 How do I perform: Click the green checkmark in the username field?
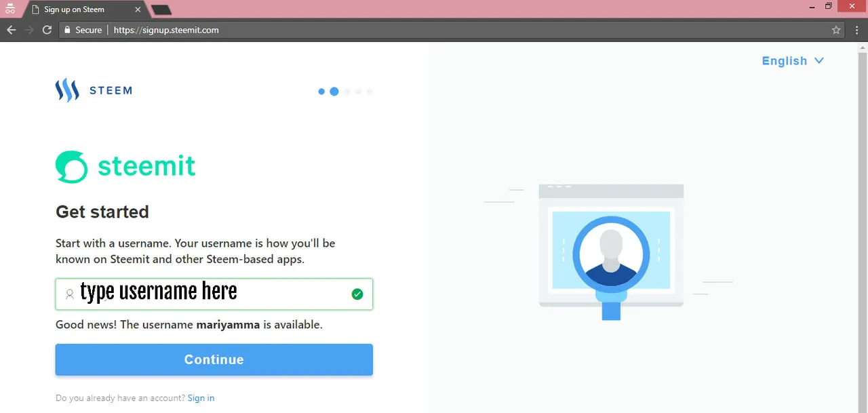(357, 294)
